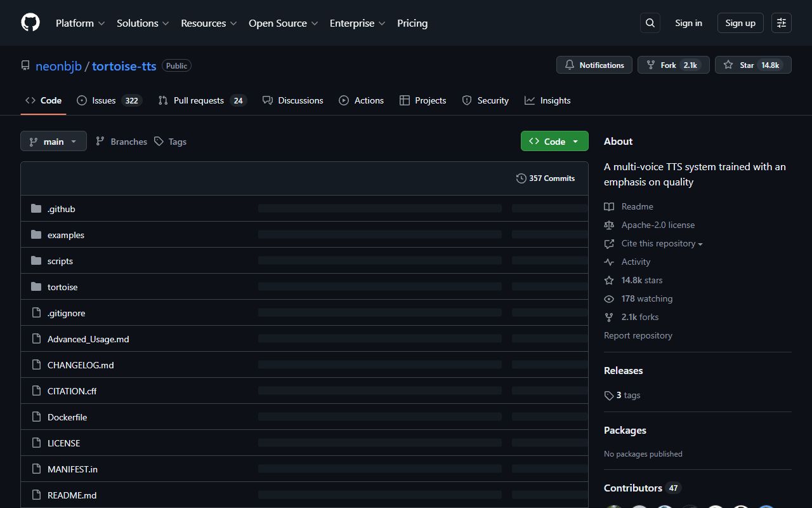Open the Insights tab
Viewport: 812px width, 508px height.
coord(547,100)
